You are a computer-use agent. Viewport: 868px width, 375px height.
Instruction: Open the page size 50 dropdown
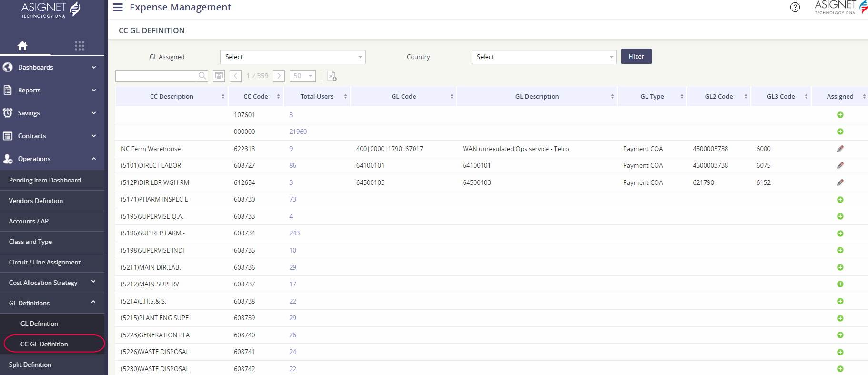pyautogui.click(x=303, y=76)
